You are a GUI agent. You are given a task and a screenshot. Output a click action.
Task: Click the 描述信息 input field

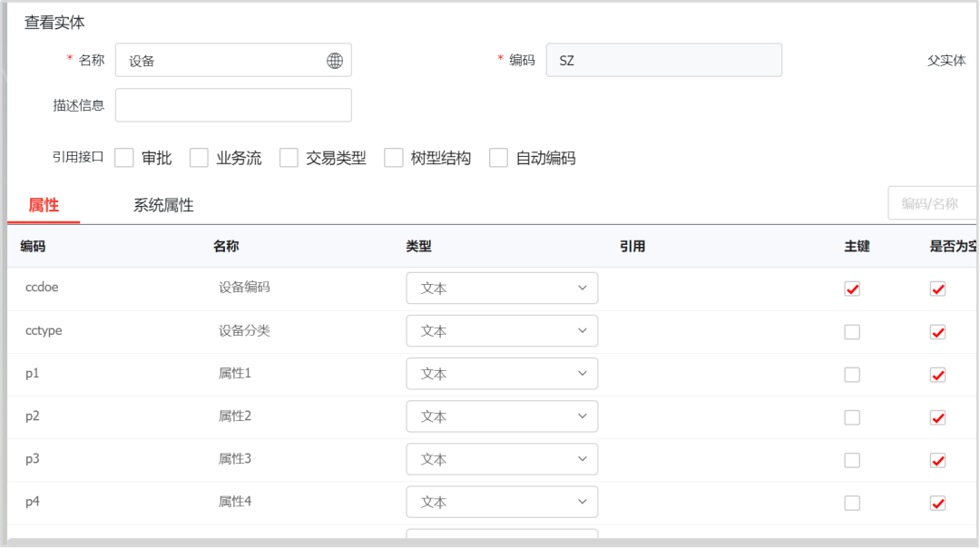pyautogui.click(x=233, y=105)
